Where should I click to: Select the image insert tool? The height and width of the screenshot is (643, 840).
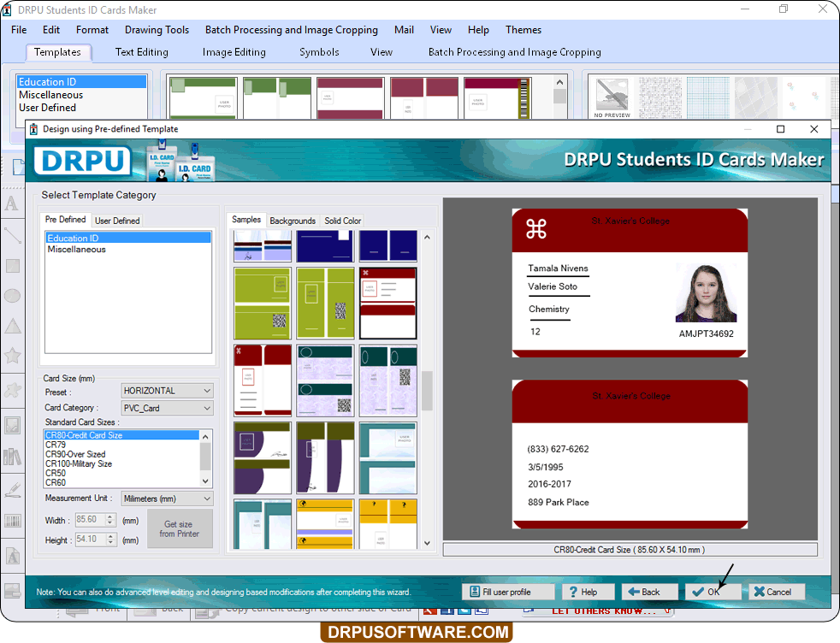12,425
